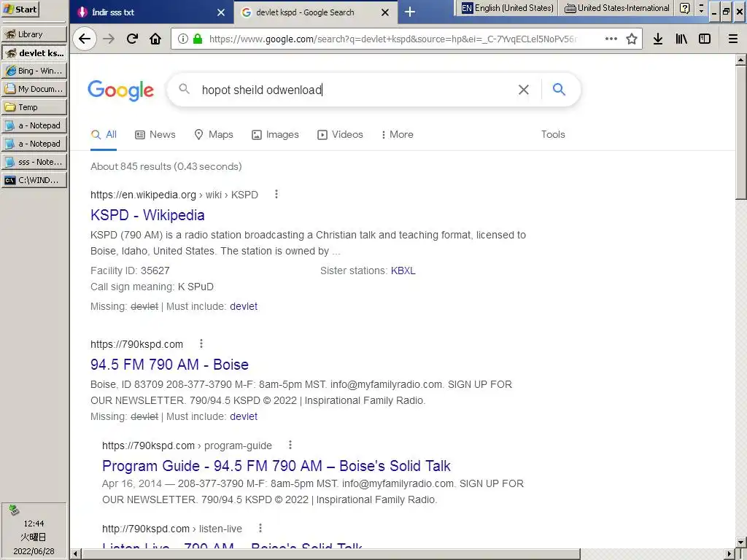Open options dots beside program-guide result
This screenshot has width=747, height=560.
pyautogui.click(x=290, y=445)
